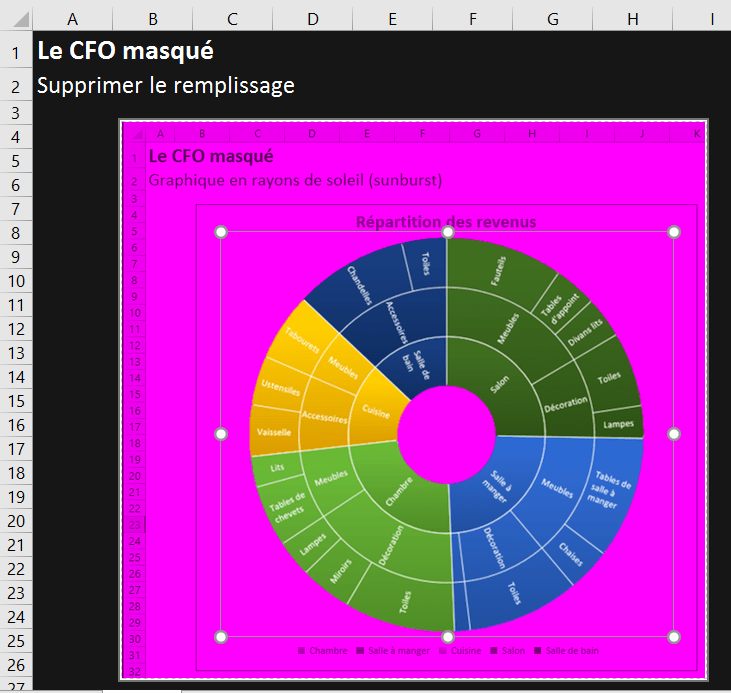731x693 pixels.
Task: Click the "Salon" inner ring segment
Action: tap(498, 382)
